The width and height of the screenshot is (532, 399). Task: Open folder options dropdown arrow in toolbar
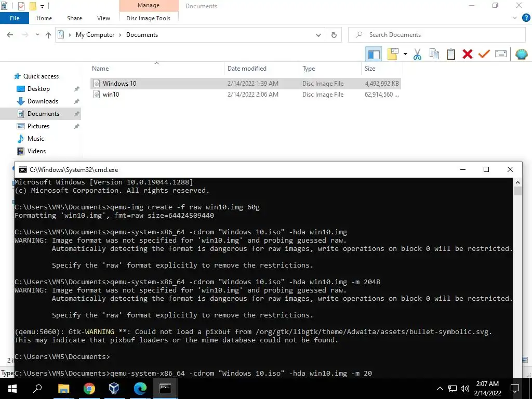coord(405,54)
